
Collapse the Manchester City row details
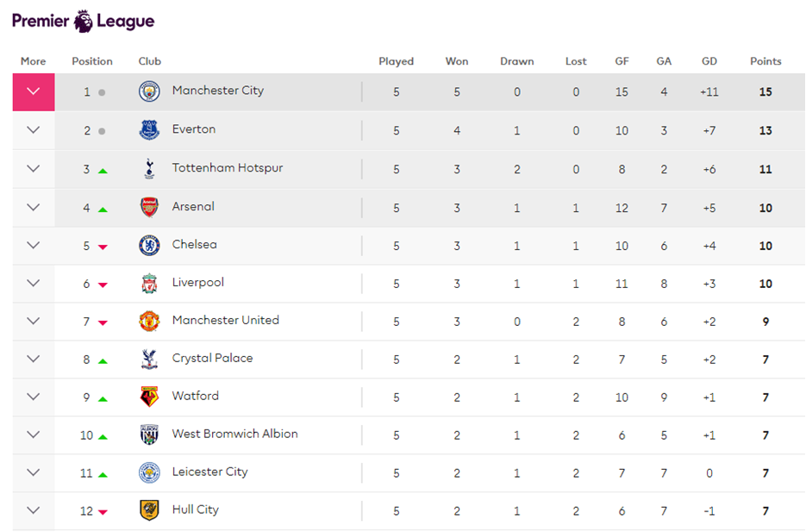[34, 91]
